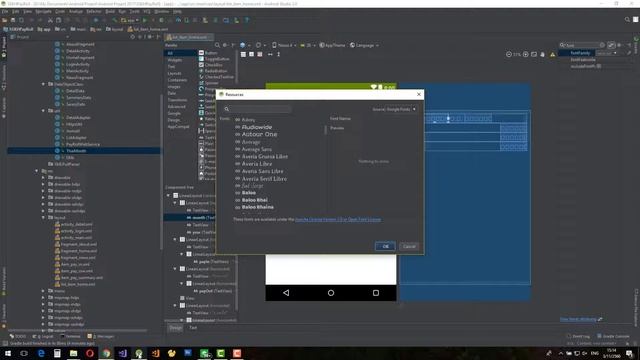Image resolution: width=640 pixels, height=360 pixels.
Task: Click the green Run app toolbar icon
Action: point(144,20)
